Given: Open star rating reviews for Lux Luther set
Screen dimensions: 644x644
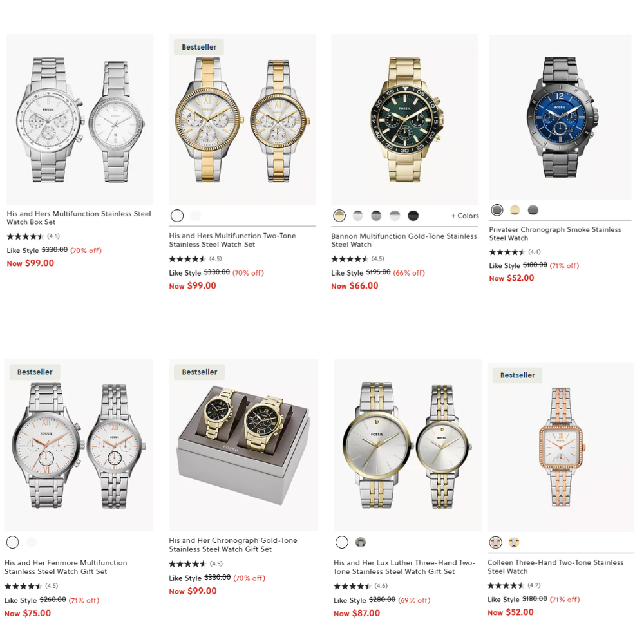Looking at the screenshot, I should pos(361,586).
